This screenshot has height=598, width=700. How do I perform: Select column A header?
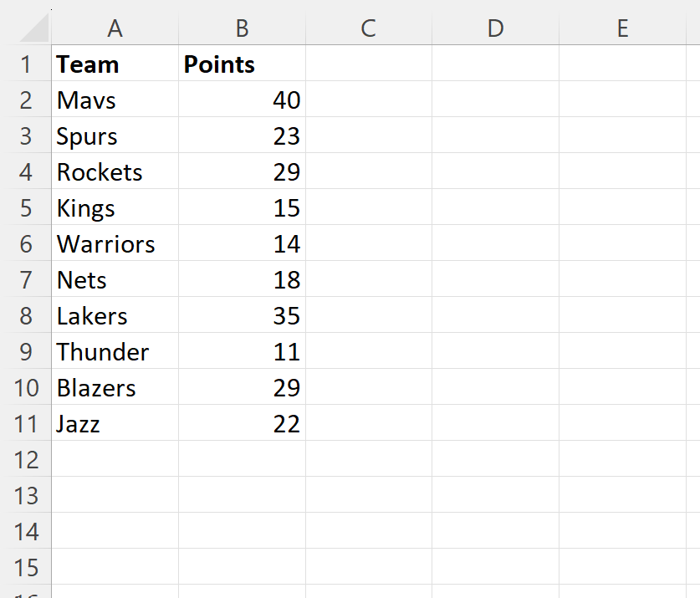coord(115,28)
